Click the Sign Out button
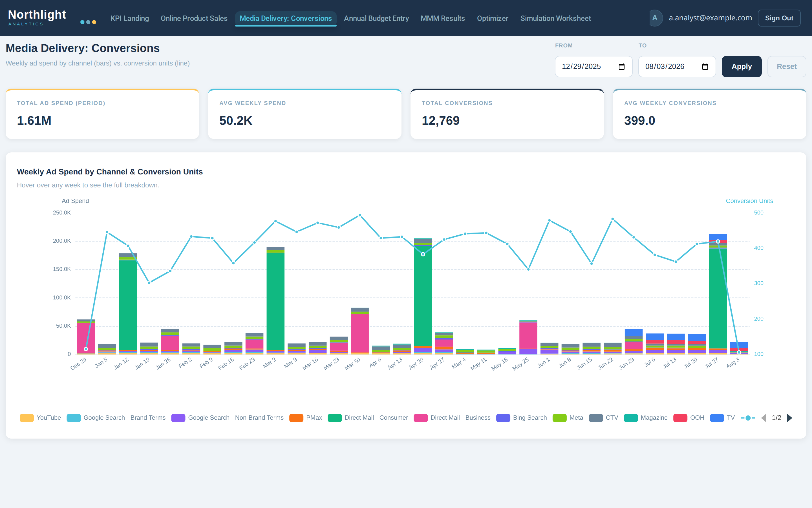This screenshot has height=508, width=812. (779, 18)
